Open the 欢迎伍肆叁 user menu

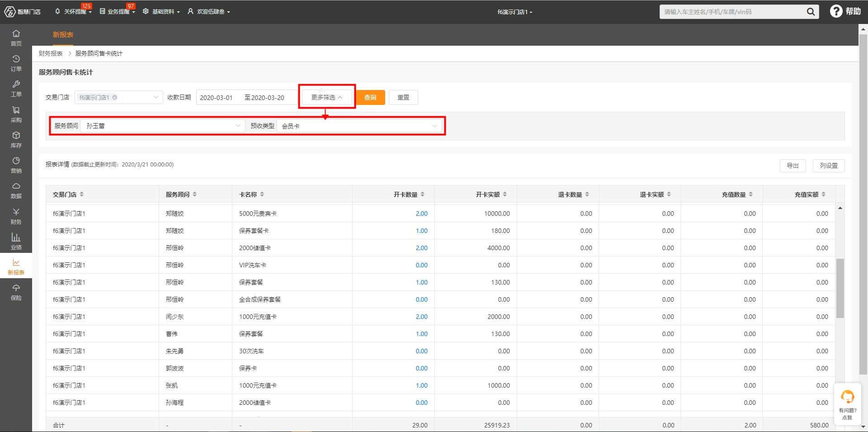209,12
